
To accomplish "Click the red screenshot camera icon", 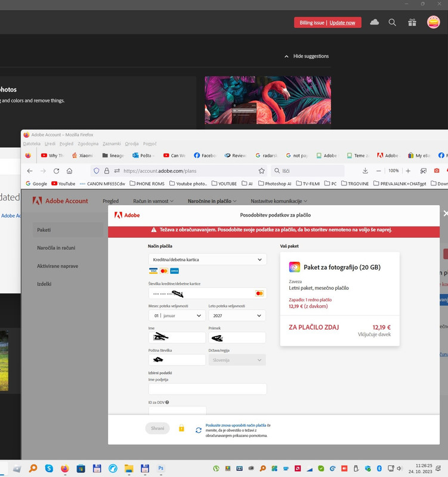I will coord(437,171).
